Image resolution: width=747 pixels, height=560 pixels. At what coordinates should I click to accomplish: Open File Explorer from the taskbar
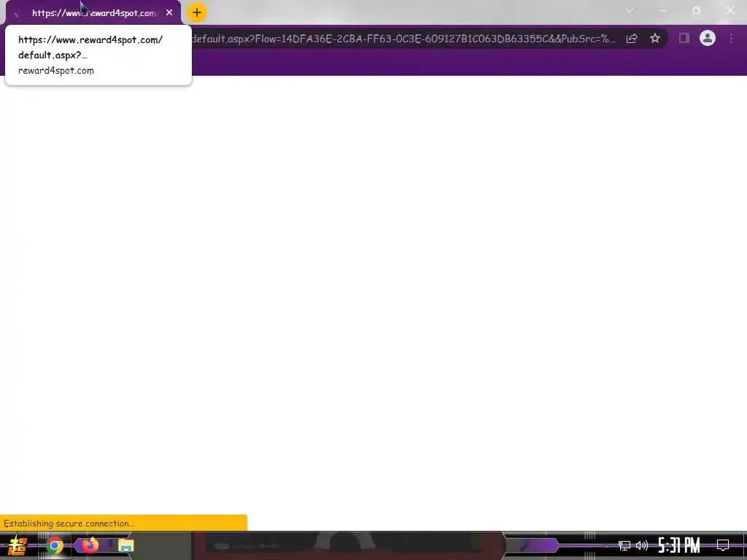(x=125, y=545)
